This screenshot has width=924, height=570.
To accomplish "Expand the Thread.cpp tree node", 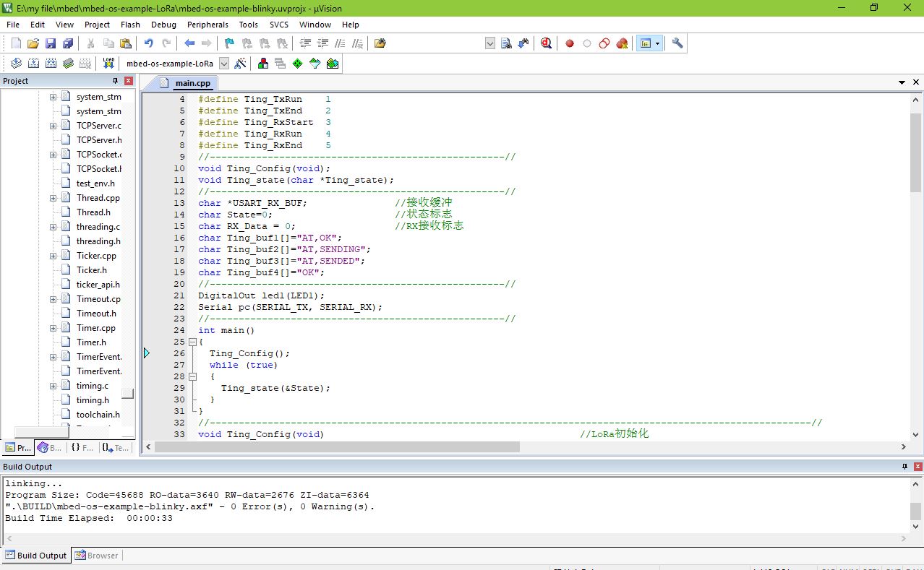I will point(53,198).
